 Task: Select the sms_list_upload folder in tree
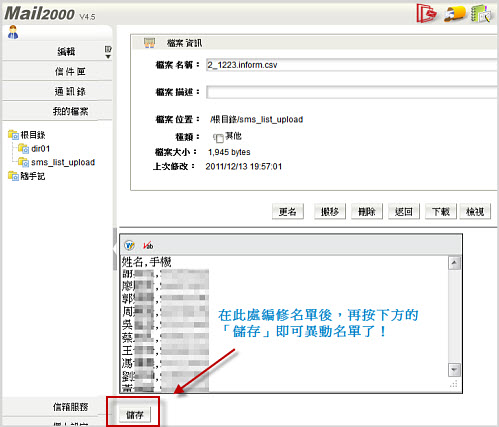coord(63,162)
